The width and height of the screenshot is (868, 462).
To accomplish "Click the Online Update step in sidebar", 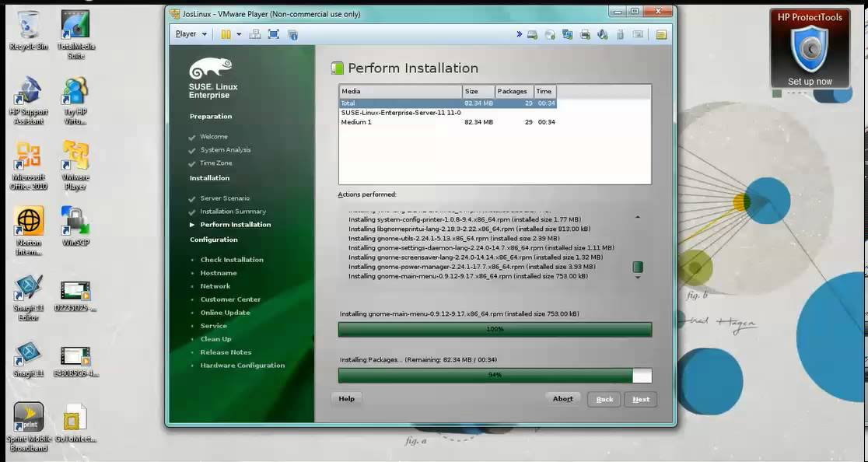I will [x=226, y=313].
